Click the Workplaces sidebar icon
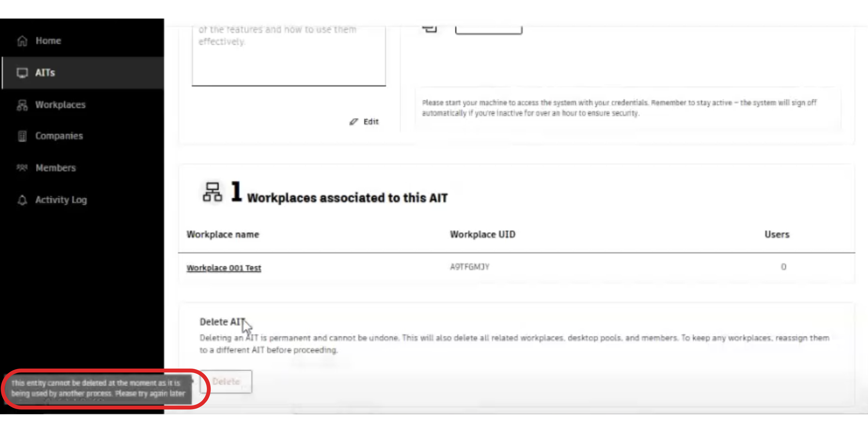 coord(22,105)
